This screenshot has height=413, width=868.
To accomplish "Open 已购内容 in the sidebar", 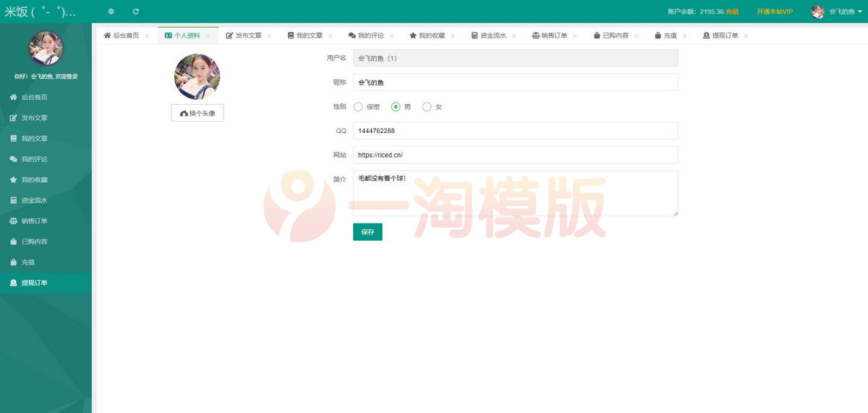I will click(x=34, y=242).
